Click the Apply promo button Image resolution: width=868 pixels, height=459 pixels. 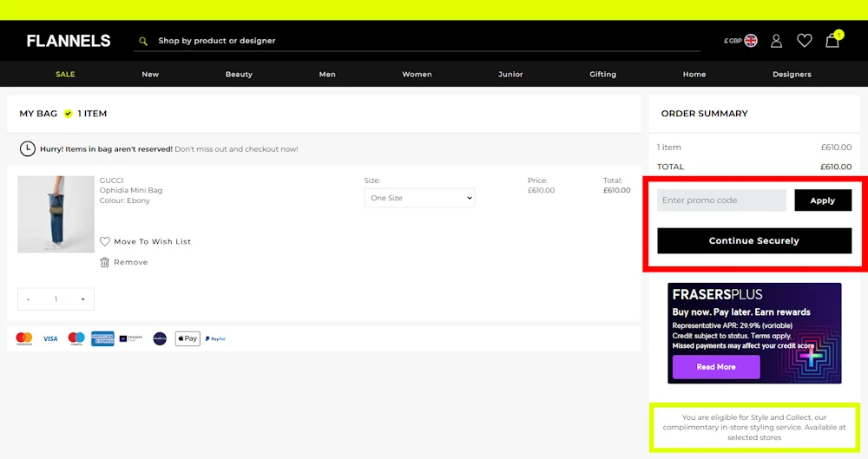(823, 200)
